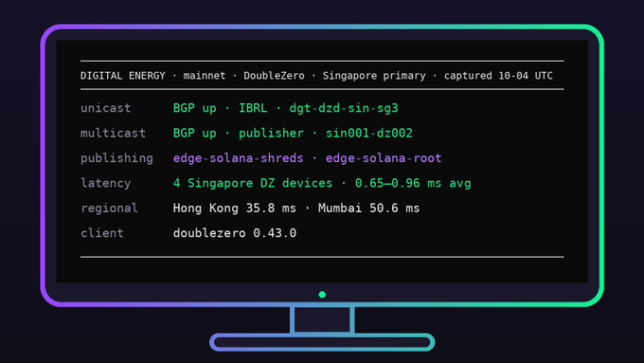Viewport: 644px width, 363px height.
Task: Click 'Singapore primary' in the header
Action: coord(374,76)
